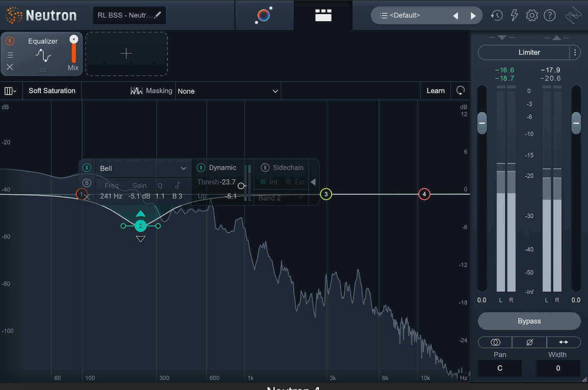Edit the preset name with the pencil icon
This screenshot has width=588, height=390.
(x=158, y=15)
